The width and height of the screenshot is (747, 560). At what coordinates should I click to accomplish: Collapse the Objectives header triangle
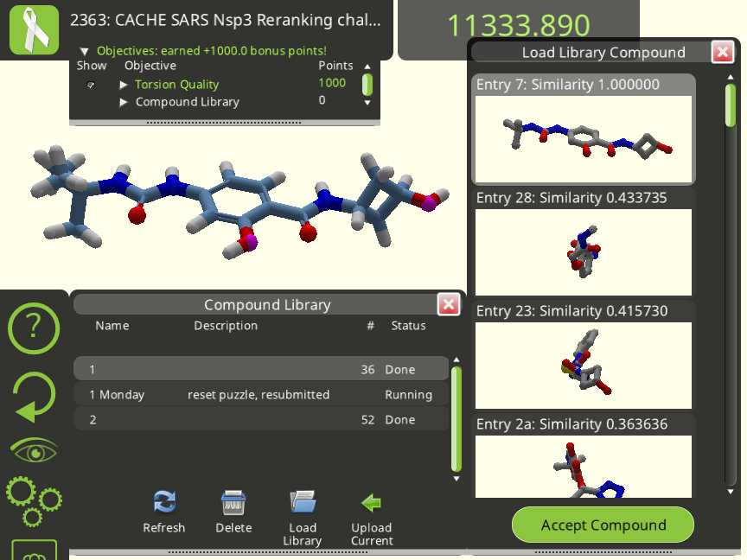pos(84,51)
